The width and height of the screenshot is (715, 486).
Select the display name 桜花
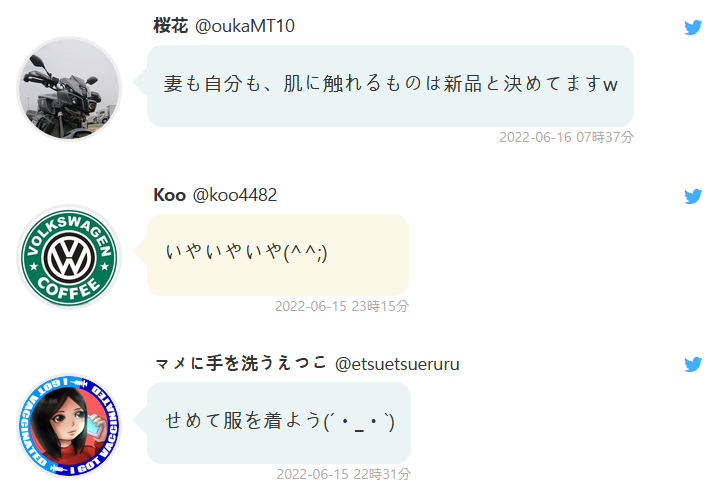coord(170,26)
